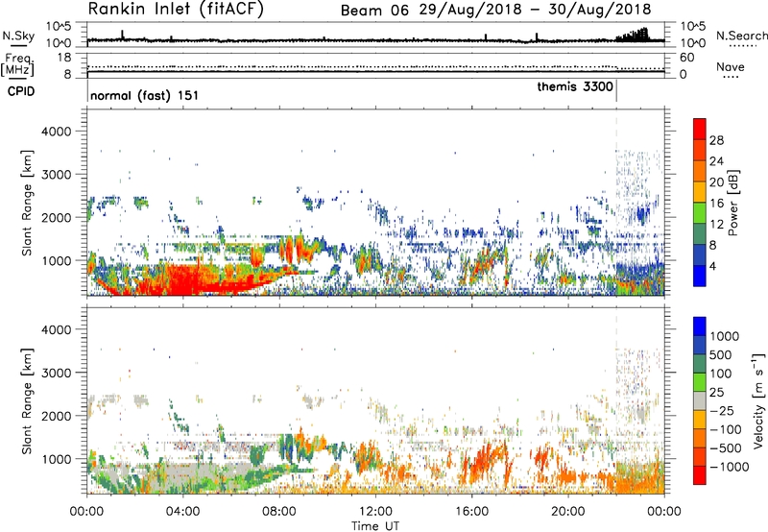The image size is (768, 532).
Task: Select the "20" power colorbar label
Action: [716, 182]
